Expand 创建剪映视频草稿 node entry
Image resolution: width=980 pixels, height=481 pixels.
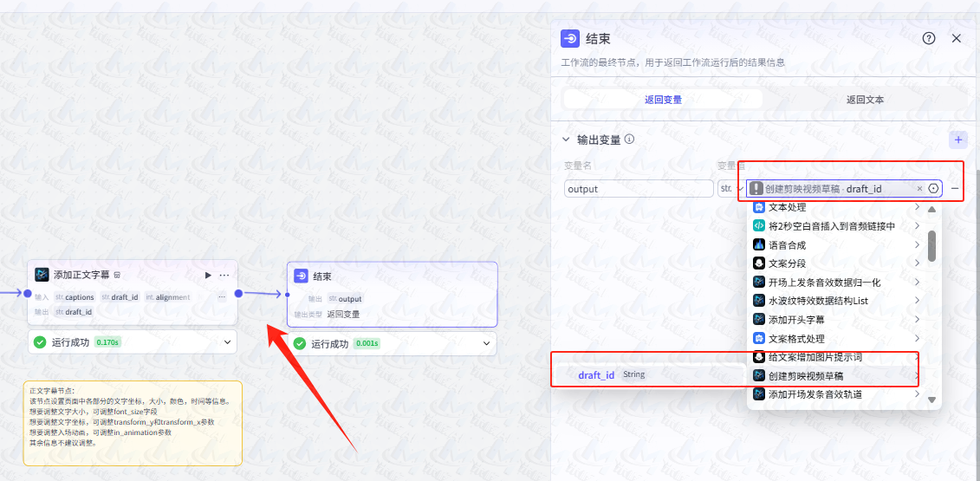917,376
